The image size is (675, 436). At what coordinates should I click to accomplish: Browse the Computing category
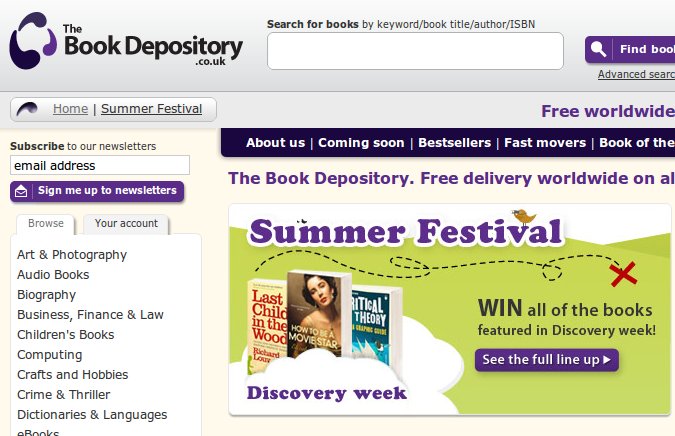pyautogui.click(x=50, y=355)
